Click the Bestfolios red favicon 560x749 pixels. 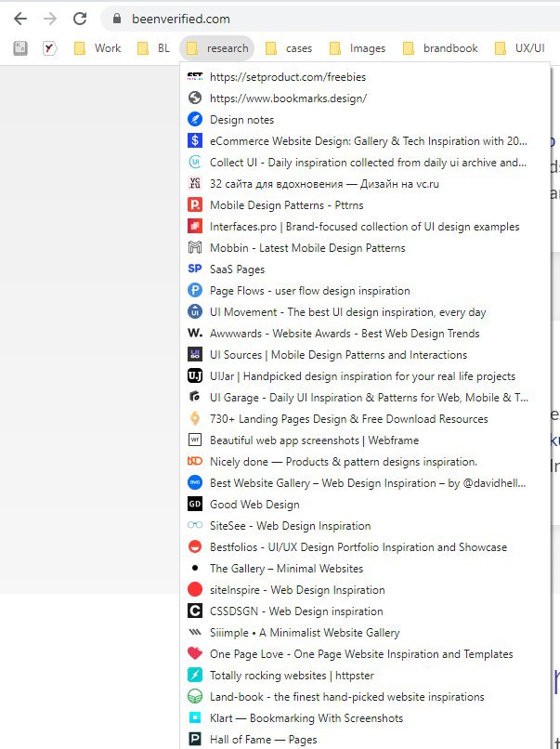[195, 547]
